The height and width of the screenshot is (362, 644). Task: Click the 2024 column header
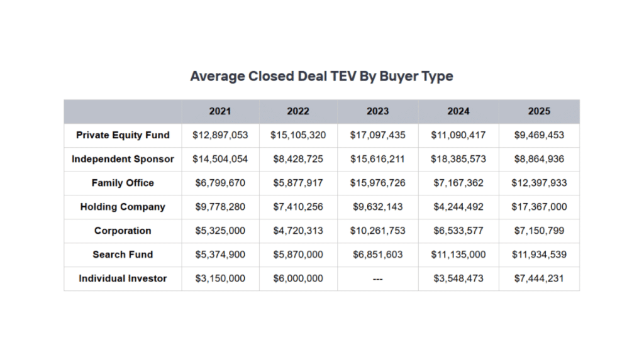458,111
